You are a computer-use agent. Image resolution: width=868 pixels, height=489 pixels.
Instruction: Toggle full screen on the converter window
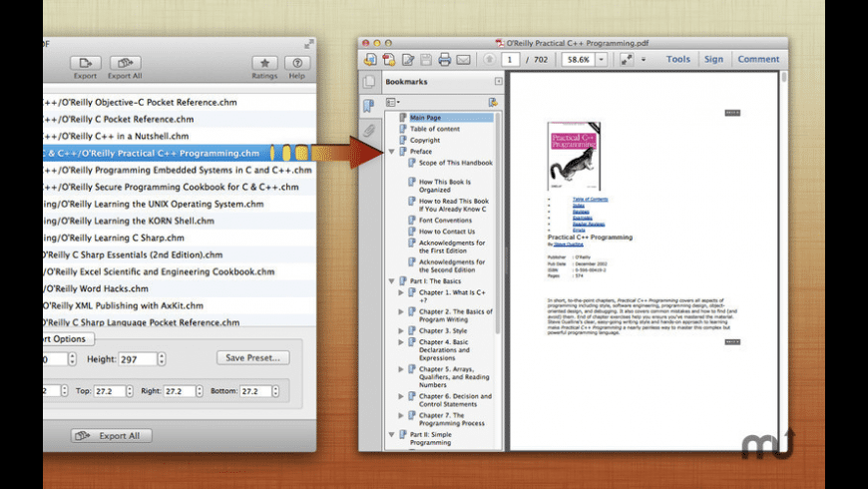pos(309,44)
